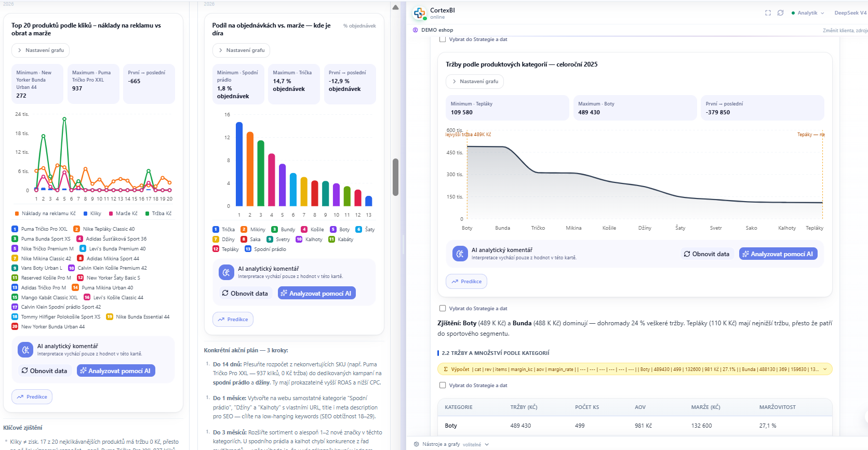
Task: Click the refresh icon next to Analytik
Action: pos(780,13)
